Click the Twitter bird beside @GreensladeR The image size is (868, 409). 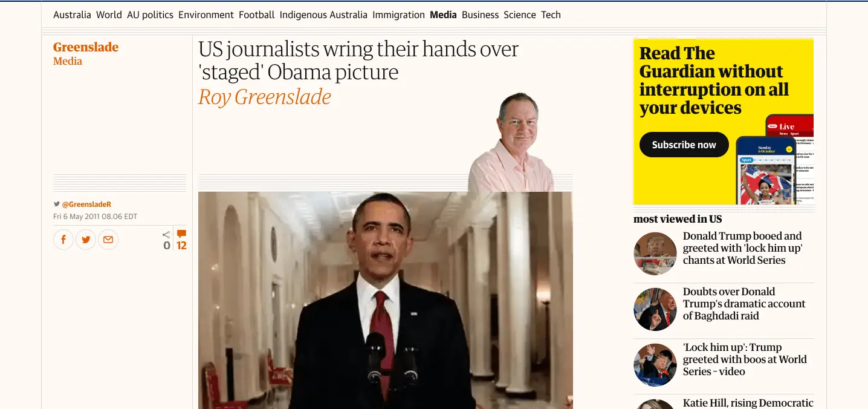click(57, 204)
